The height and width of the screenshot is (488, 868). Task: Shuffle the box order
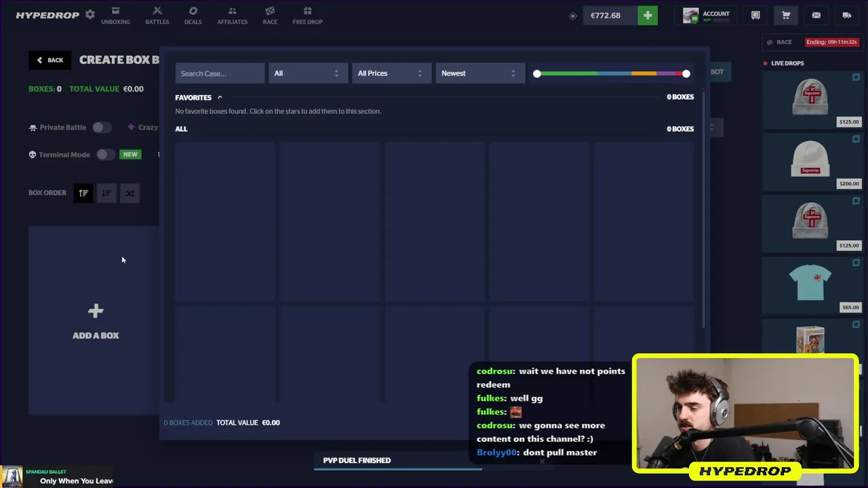130,193
